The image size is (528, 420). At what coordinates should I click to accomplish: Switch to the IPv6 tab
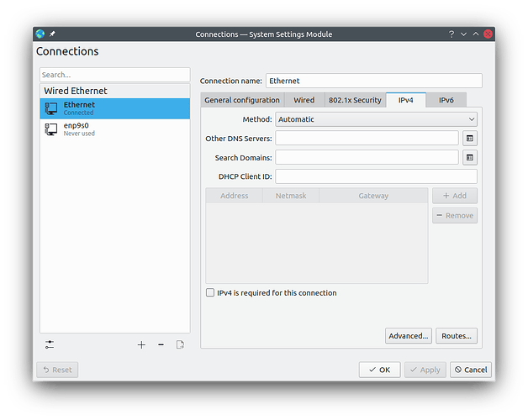pyautogui.click(x=446, y=100)
